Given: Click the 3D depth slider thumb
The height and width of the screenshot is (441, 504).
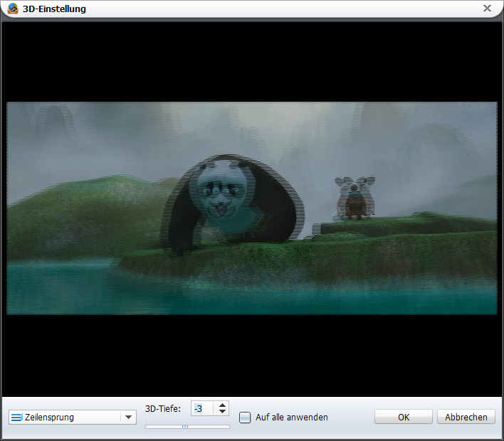Looking at the screenshot, I should tap(184, 427).
